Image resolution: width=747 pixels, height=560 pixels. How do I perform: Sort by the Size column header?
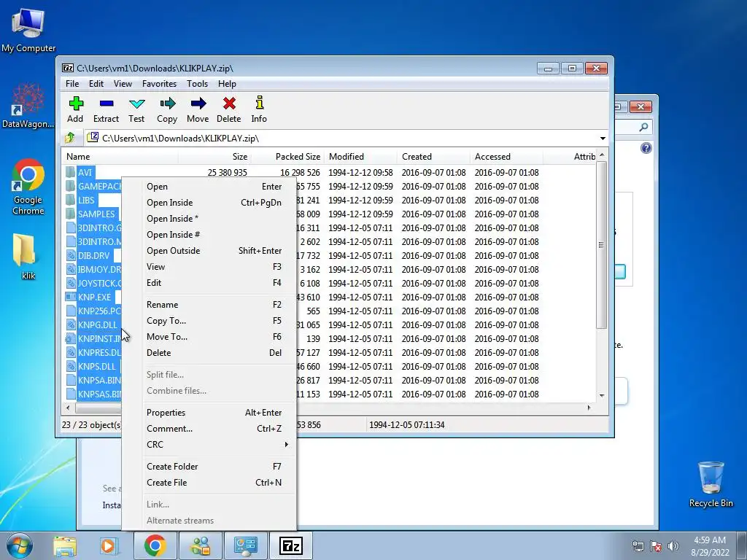point(214,157)
